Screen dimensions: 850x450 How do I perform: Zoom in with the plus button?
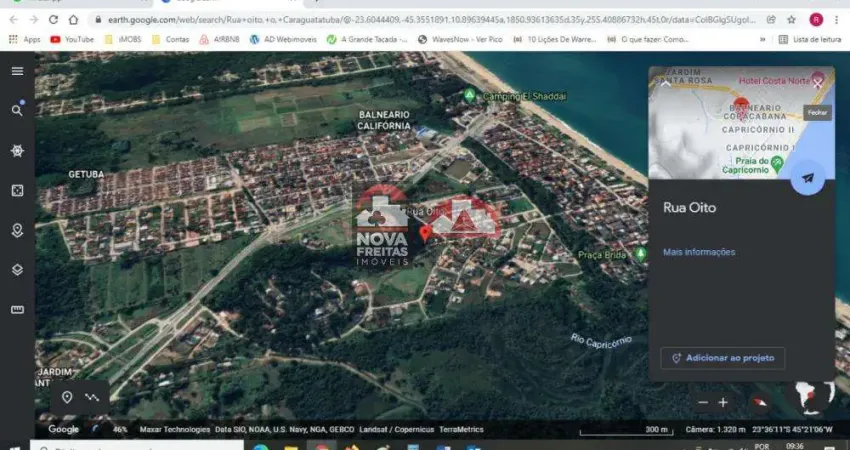[723, 402]
